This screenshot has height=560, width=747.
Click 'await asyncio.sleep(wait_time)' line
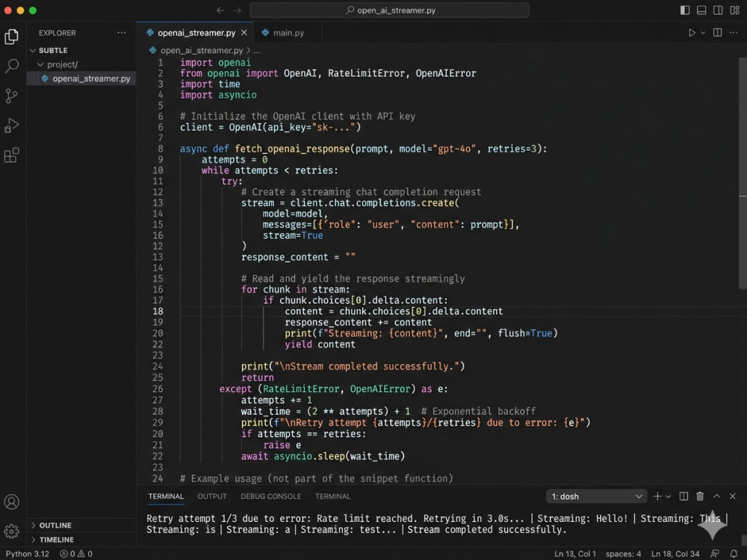click(x=323, y=456)
